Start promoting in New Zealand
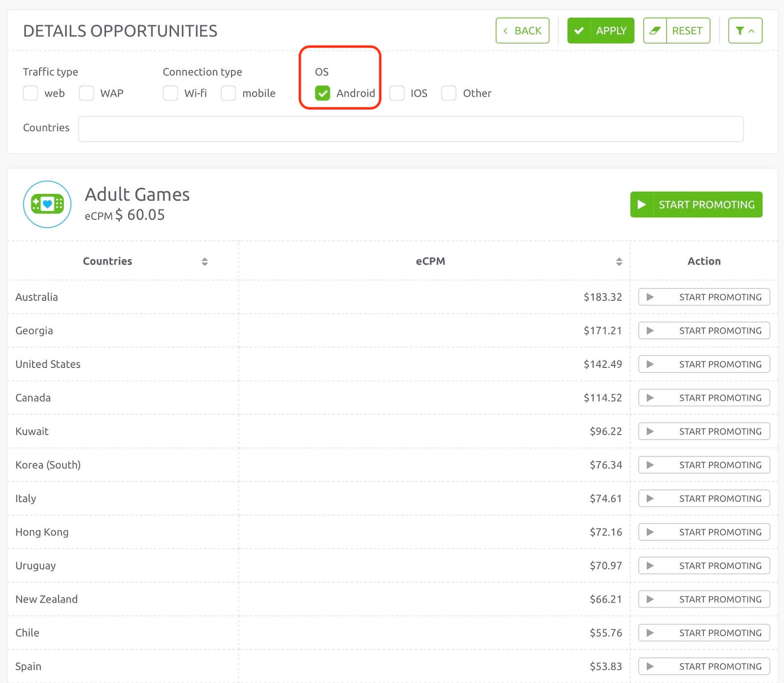784x683 pixels. (704, 599)
